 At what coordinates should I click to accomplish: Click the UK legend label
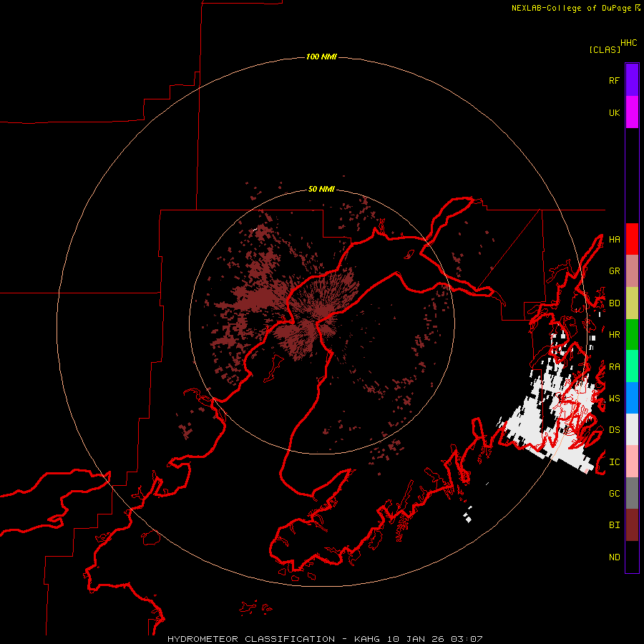pos(614,112)
